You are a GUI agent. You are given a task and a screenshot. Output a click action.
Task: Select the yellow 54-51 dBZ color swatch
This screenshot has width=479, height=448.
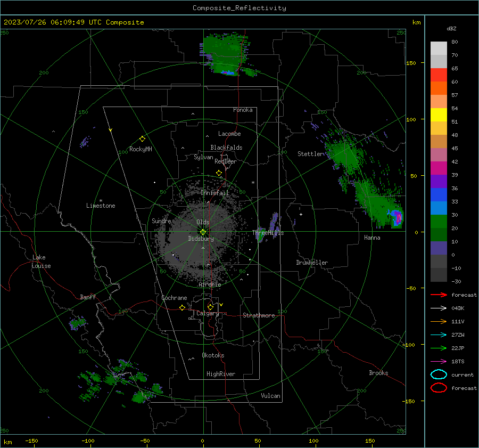click(439, 115)
